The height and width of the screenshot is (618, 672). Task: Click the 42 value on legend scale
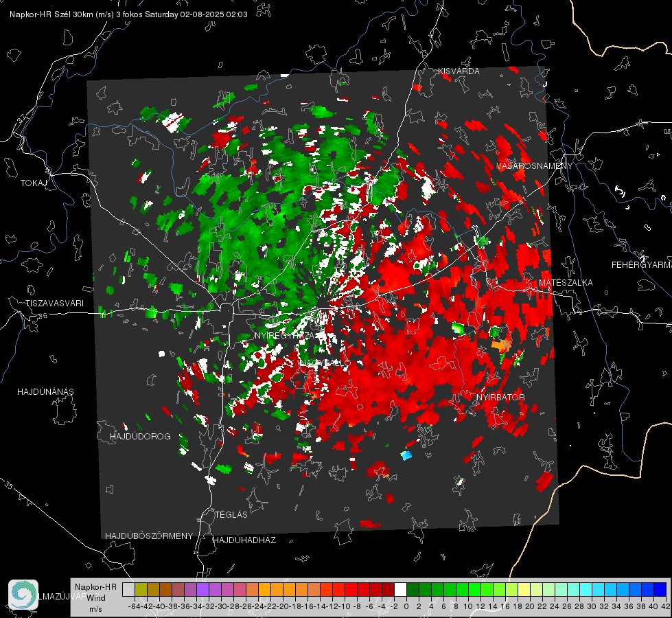(666, 606)
